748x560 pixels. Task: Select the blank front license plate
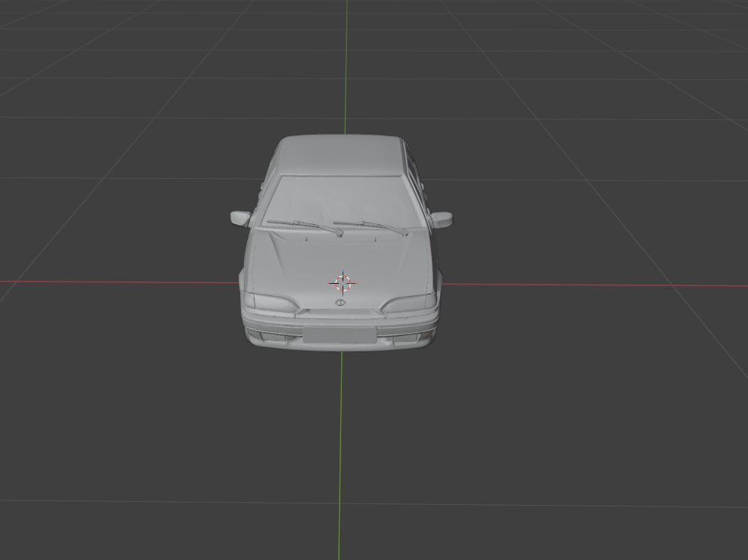coord(340,334)
